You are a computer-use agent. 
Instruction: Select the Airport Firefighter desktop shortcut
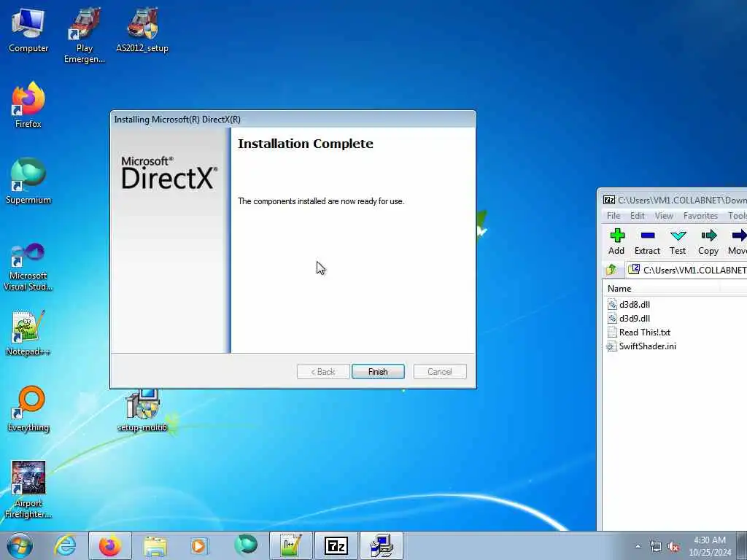[x=28, y=490]
